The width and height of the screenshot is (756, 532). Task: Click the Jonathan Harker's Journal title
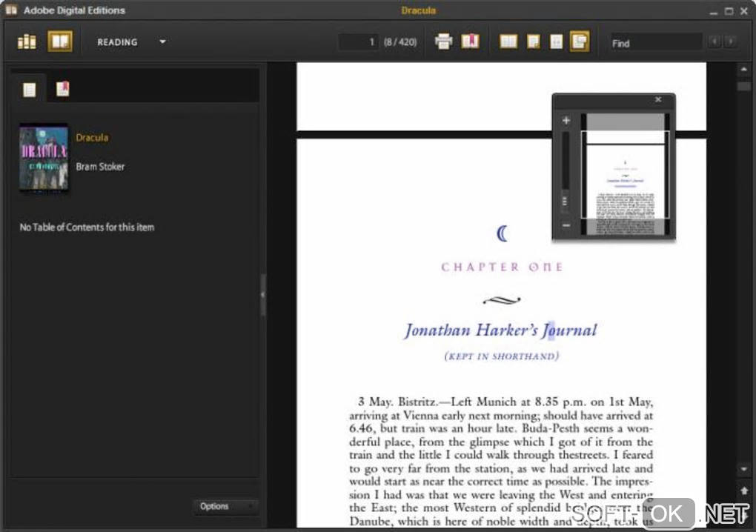point(501,330)
